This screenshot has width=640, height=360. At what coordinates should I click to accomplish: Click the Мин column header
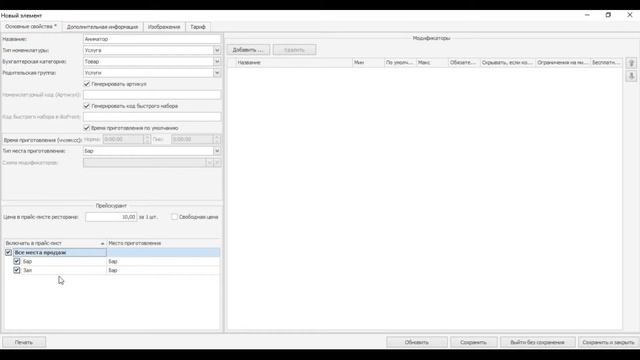pos(368,62)
